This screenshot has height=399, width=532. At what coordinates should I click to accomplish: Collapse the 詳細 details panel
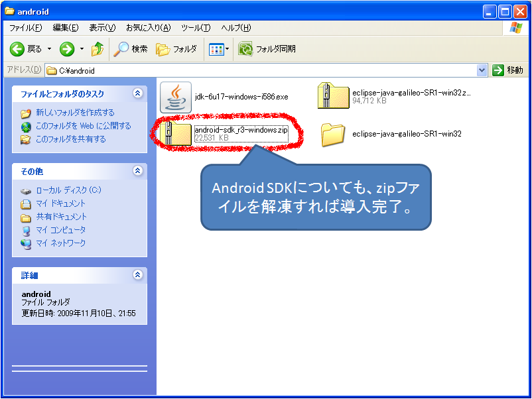(138, 274)
